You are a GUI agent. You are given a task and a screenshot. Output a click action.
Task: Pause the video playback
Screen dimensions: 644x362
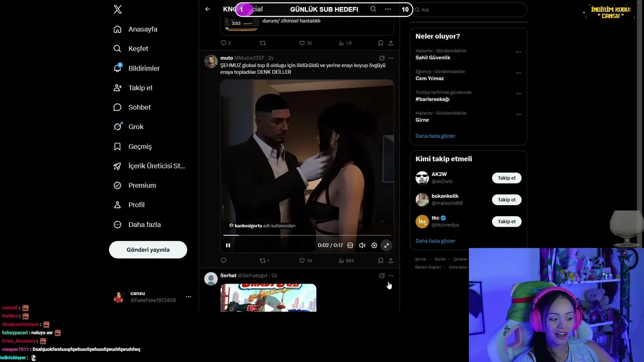pyautogui.click(x=228, y=245)
